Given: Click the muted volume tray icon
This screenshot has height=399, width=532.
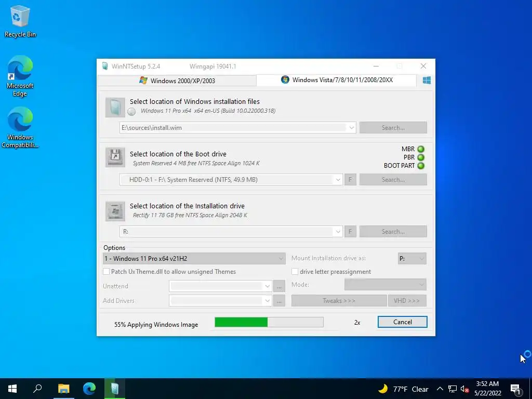Looking at the screenshot, I should [x=464, y=389].
